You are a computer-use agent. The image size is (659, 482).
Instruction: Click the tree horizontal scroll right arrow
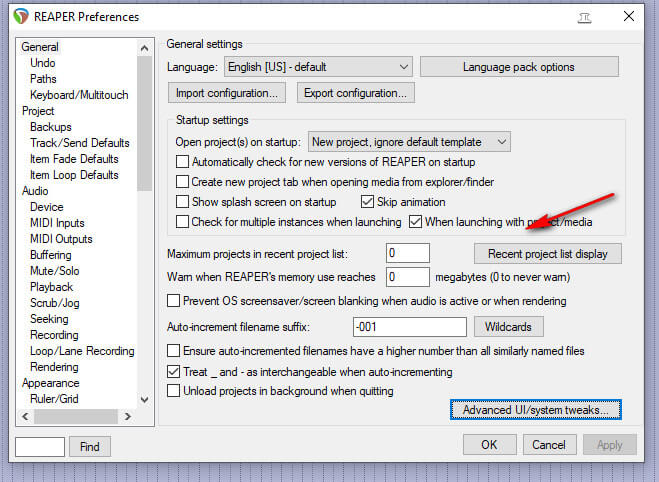(128, 416)
